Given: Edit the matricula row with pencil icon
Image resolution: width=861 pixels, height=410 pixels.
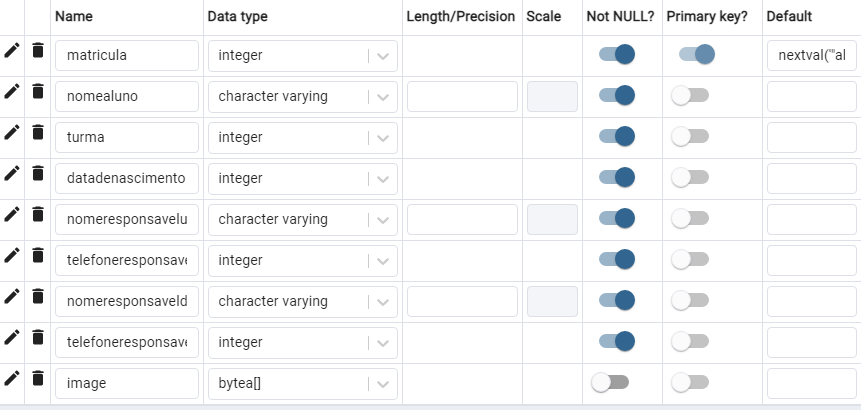Looking at the screenshot, I should (12, 50).
